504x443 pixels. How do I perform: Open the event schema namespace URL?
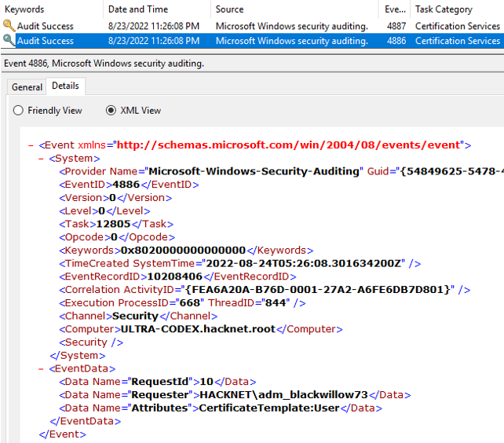click(x=290, y=145)
